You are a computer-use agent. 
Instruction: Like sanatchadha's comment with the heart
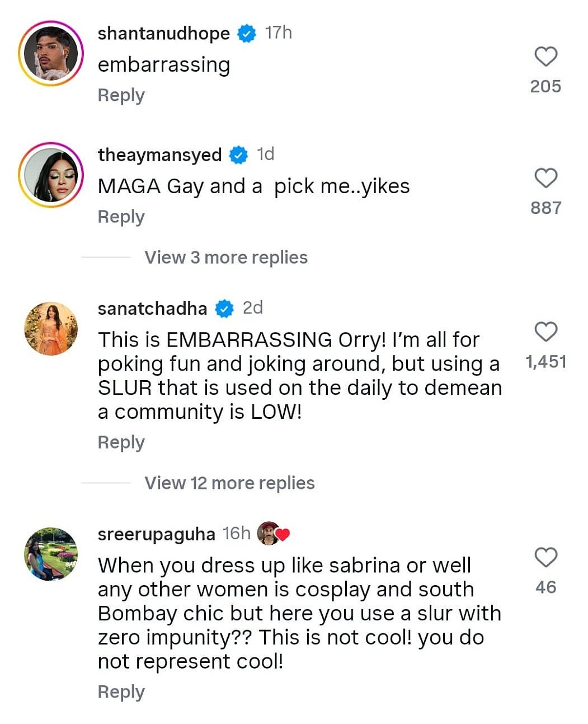545,332
